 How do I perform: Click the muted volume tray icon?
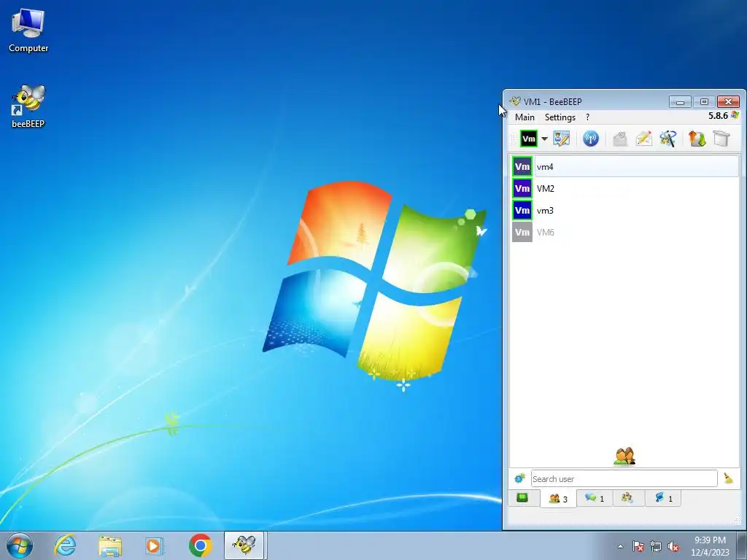tap(673, 547)
